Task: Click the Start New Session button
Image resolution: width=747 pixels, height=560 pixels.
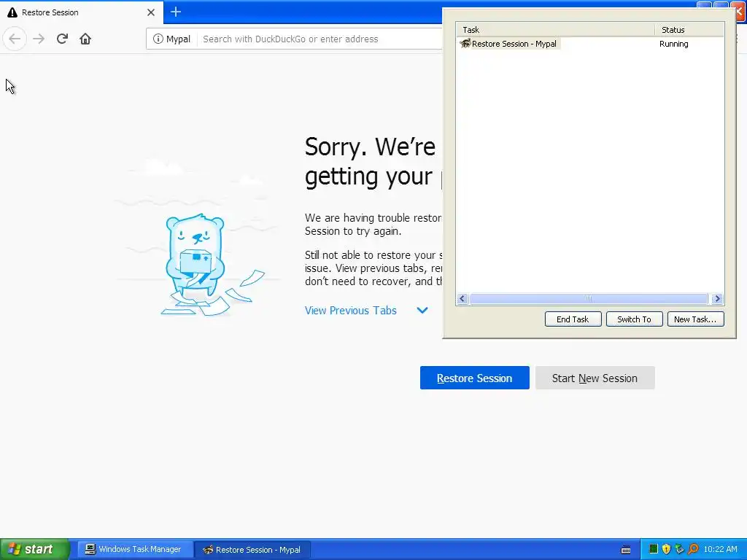Action: click(x=595, y=378)
